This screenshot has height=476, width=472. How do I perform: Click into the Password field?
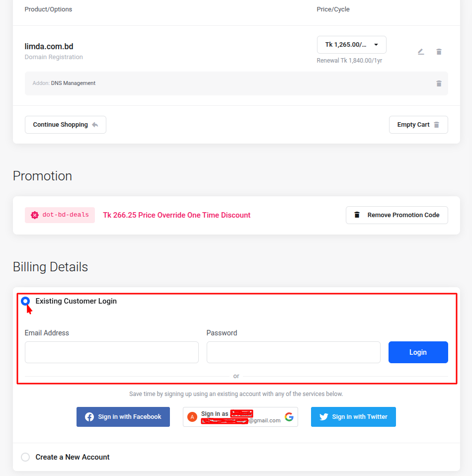click(x=293, y=352)
